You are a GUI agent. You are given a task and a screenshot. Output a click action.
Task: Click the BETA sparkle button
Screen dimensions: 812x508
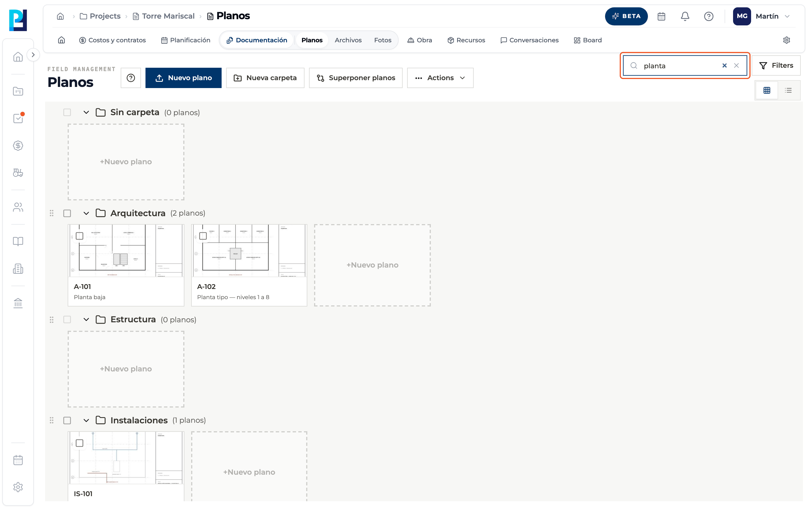pyautogui.click(x=626, y=16)
